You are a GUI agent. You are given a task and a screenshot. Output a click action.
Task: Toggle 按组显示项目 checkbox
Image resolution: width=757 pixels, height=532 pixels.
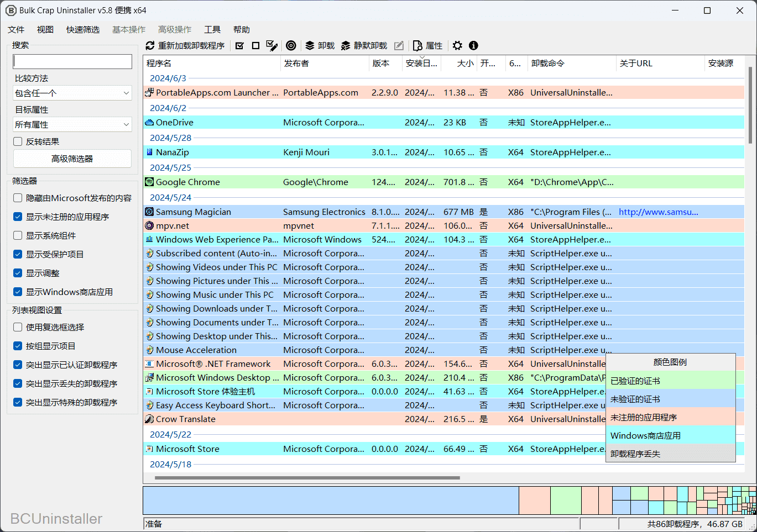(18, 346)
